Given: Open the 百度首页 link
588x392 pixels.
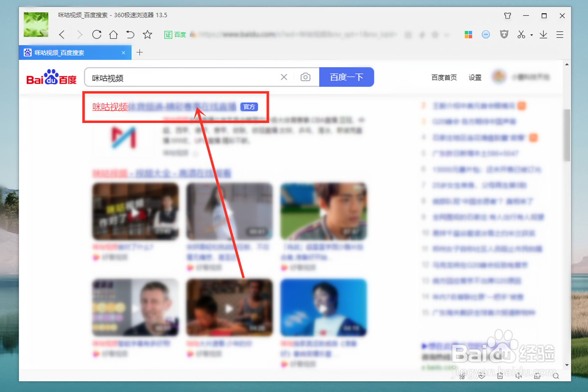Looking at the screenshot, I should 444,77.
